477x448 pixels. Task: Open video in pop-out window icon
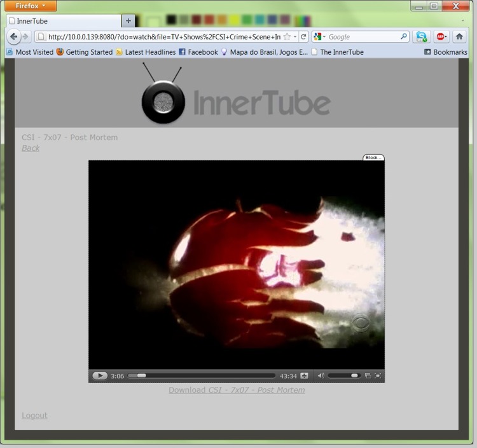click(x=368, y=375)
